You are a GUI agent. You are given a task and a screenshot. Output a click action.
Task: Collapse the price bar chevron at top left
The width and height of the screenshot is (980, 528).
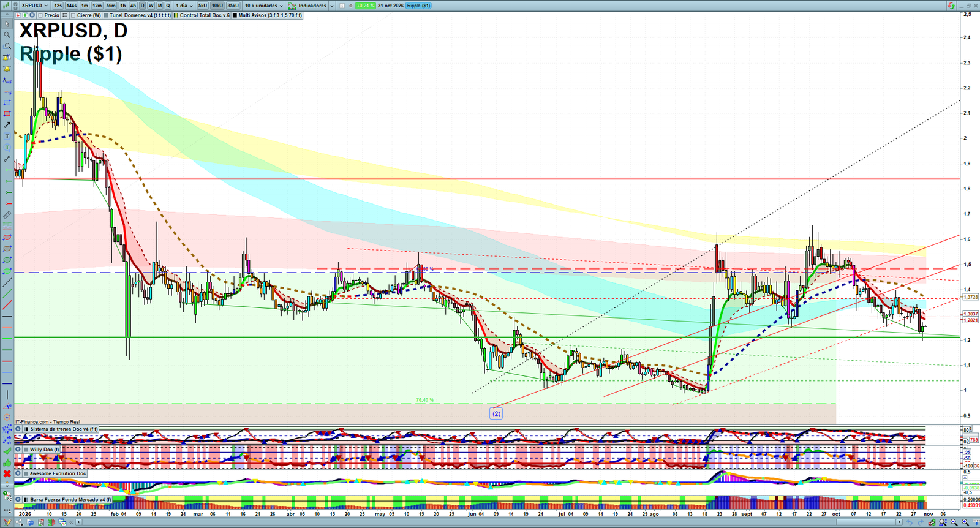click(x=7, y=15)
